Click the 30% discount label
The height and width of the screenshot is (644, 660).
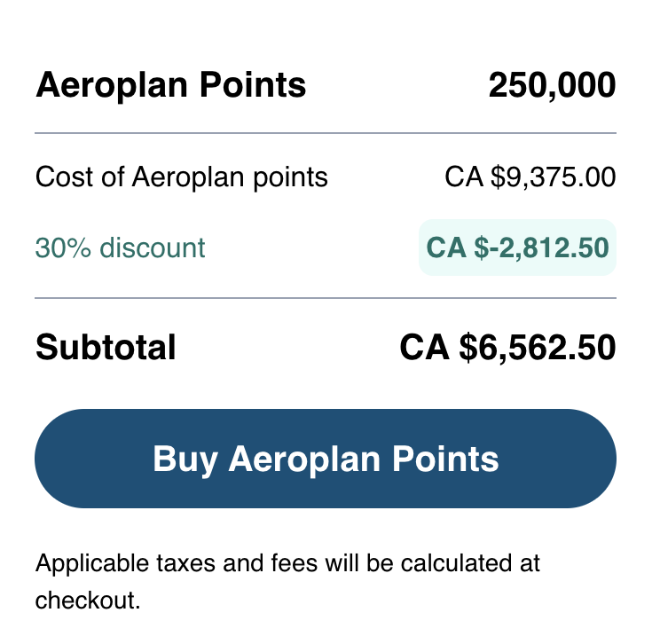click(120, 247)
